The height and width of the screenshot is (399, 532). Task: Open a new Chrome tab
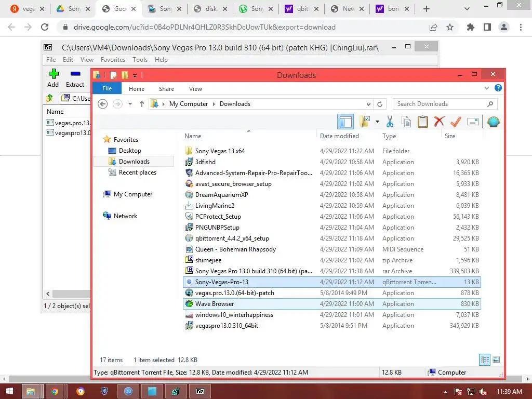tap(427, 9)
